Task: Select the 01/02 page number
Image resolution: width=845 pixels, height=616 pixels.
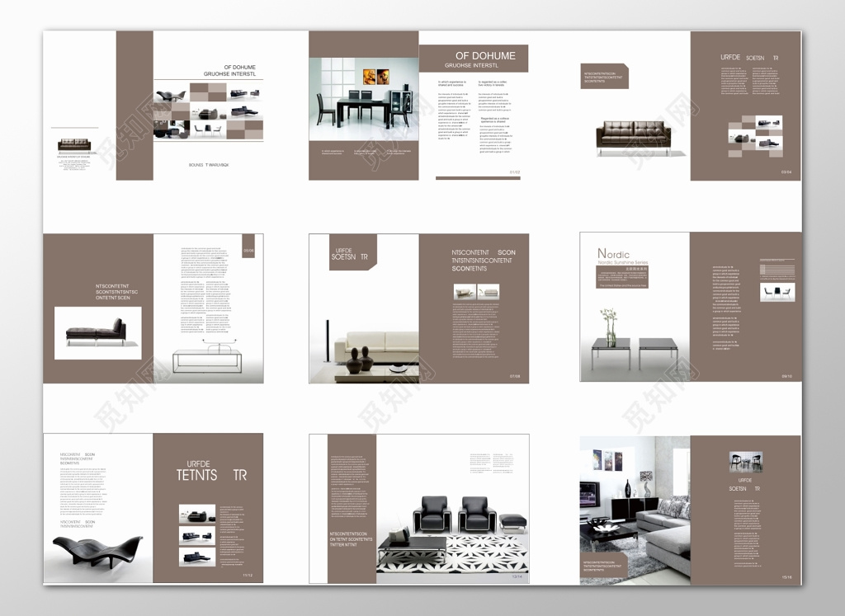Action: click(514, 172)
